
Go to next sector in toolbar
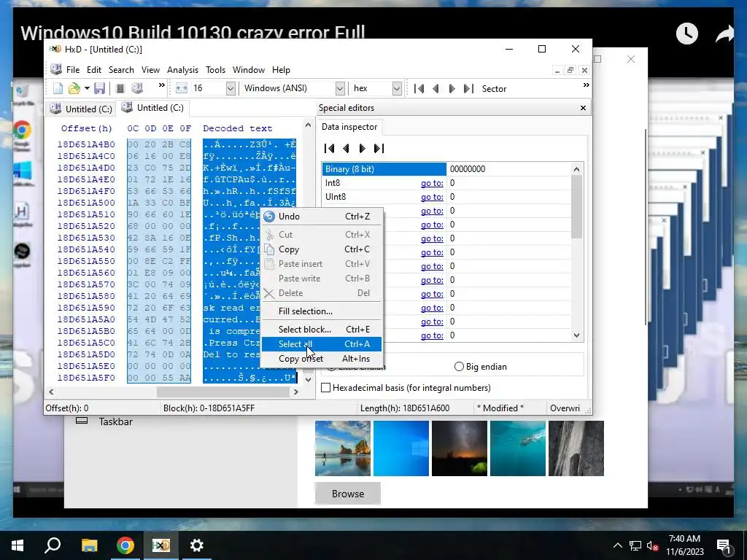click(452, 88)
